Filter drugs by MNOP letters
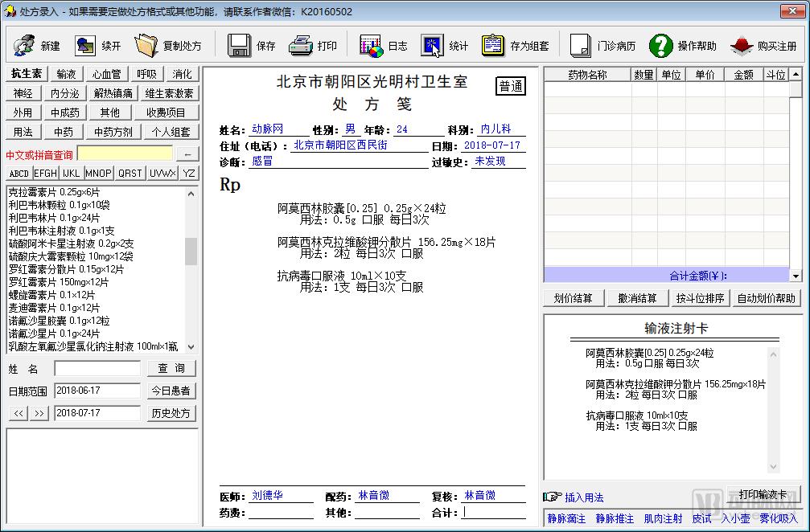The image size is (810, 532). point(98,174)
